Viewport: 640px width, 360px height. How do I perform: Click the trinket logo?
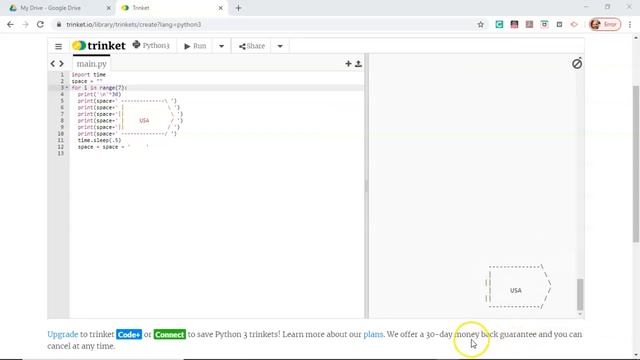(99, 46)
